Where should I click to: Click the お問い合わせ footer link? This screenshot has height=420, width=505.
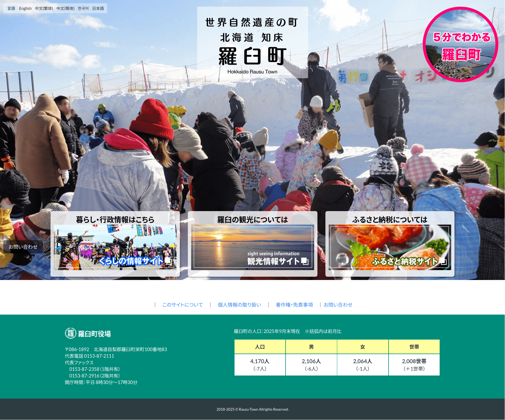point(338,305)
